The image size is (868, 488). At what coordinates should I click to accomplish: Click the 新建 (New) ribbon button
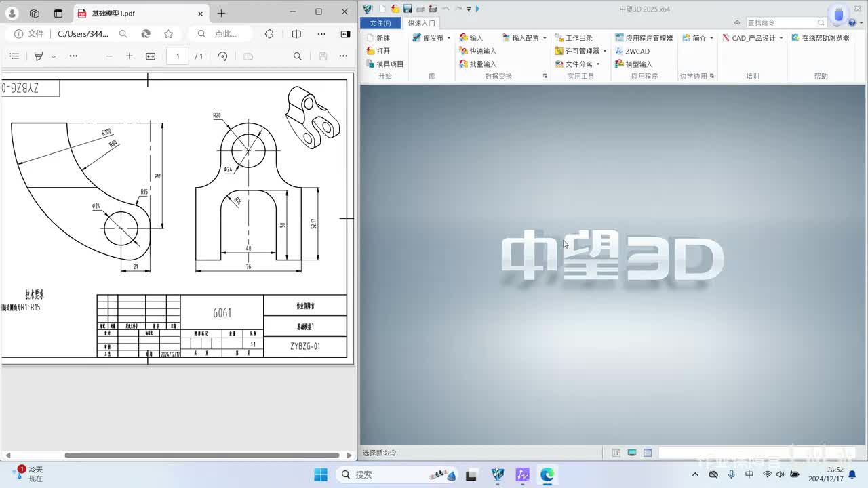[x=378, y=38]
